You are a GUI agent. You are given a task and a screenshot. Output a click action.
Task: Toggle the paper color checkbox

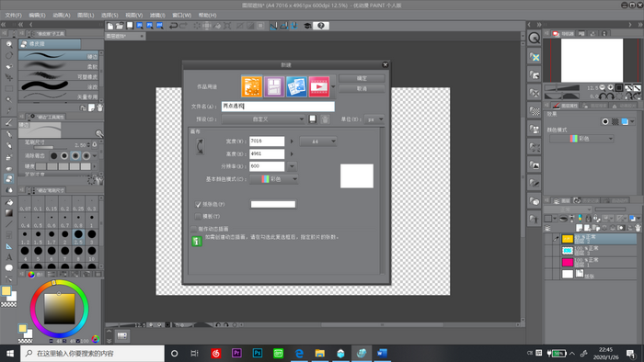pyautogui.click(x=198, y=204)
